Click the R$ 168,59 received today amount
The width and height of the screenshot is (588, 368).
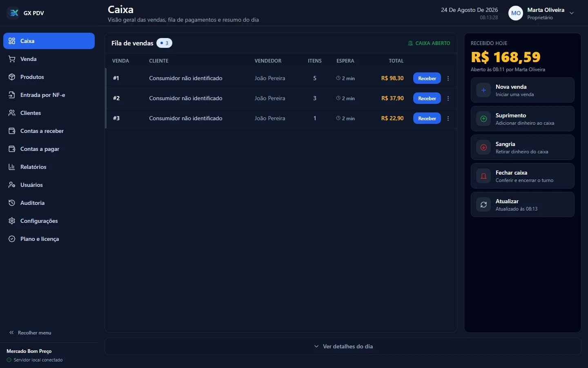click(x=506, y=57)
